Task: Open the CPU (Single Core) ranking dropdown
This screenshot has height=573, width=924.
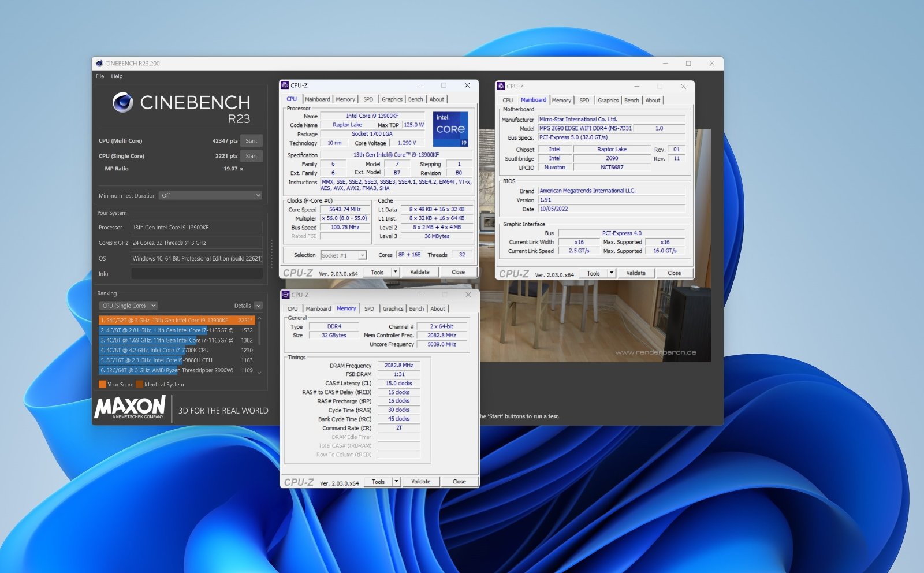Action: [x=129, y=306]
